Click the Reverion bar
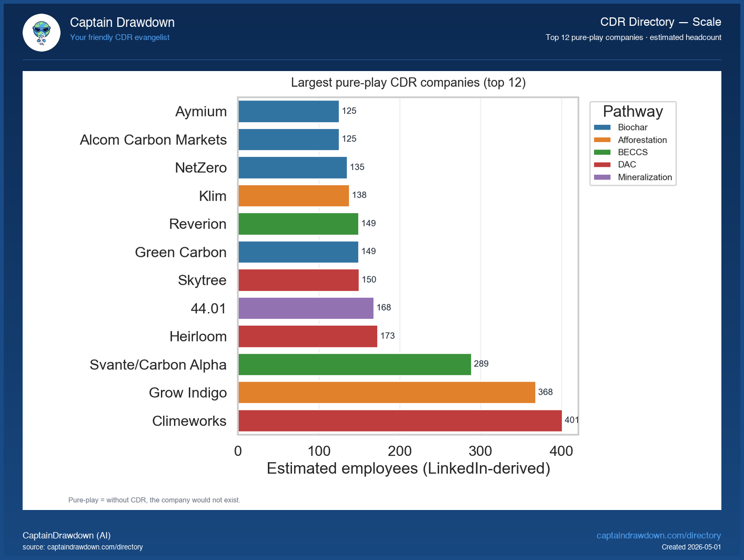This screenshot has width=744, height=560. (298, 224)
